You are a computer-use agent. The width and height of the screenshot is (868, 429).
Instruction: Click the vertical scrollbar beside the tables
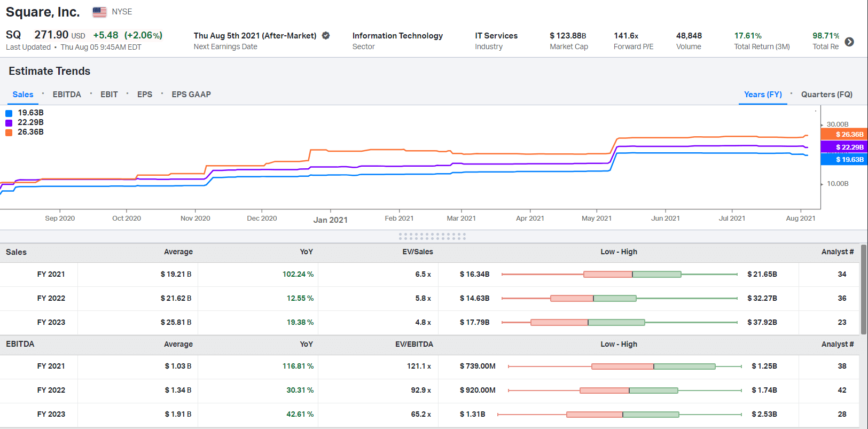(864, 289)
